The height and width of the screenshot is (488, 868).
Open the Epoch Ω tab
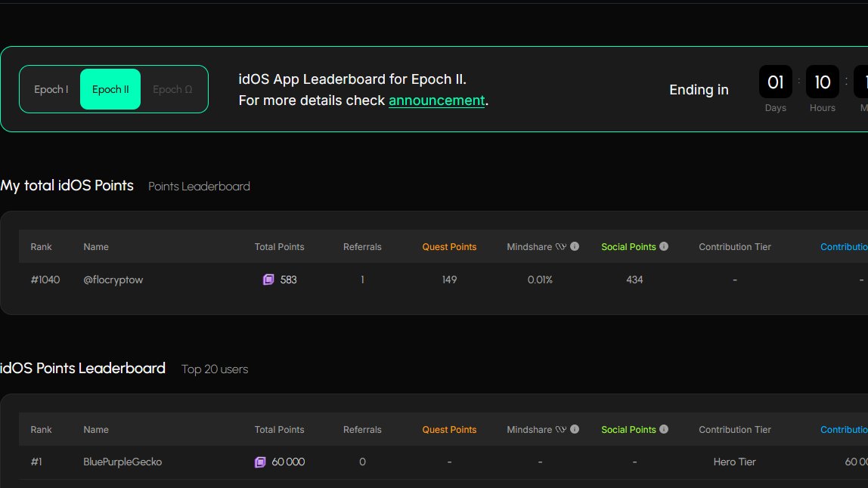pos(172,89)
